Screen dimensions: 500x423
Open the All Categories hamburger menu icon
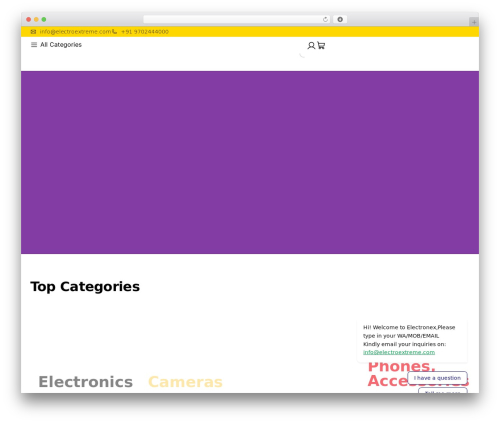(x=34, y=45)
